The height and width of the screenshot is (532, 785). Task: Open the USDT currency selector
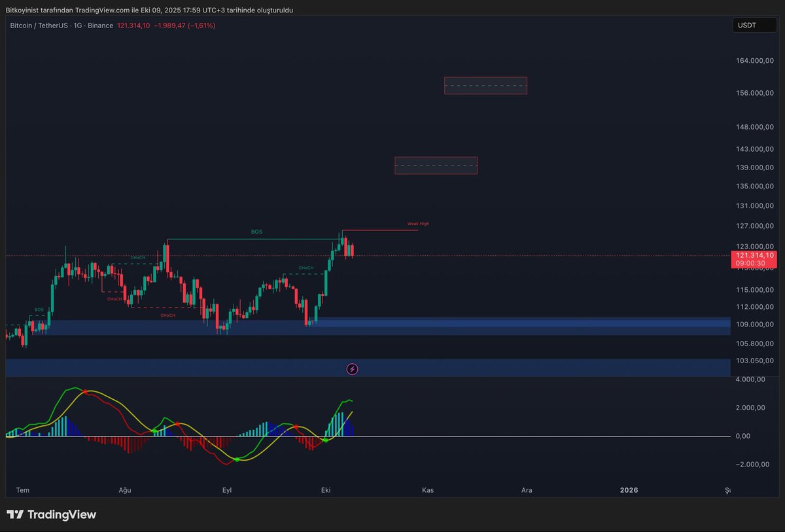[x=754, y=25]
